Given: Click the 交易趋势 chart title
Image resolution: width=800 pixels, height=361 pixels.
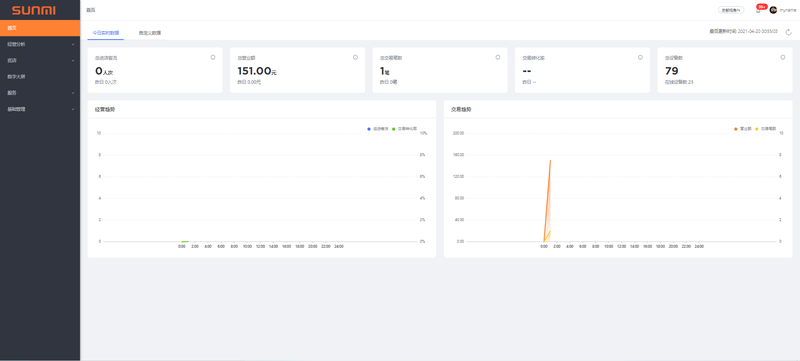Looking at the screenshot, I should tap(461, 110).
